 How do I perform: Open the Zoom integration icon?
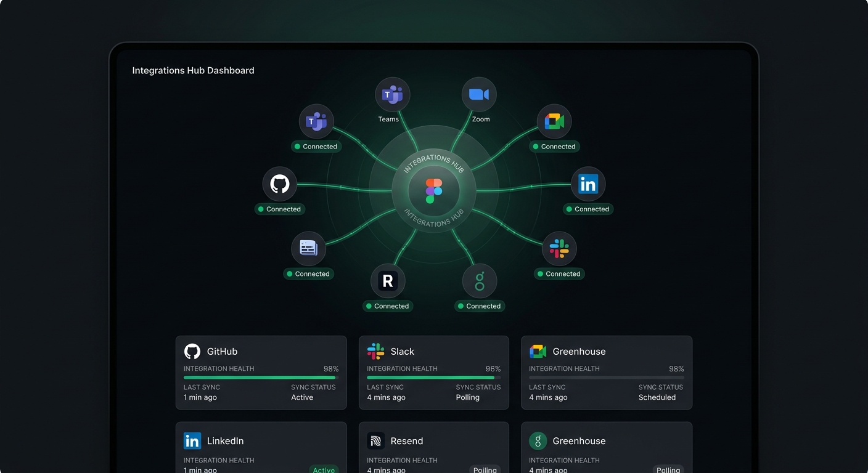(479, 95)
